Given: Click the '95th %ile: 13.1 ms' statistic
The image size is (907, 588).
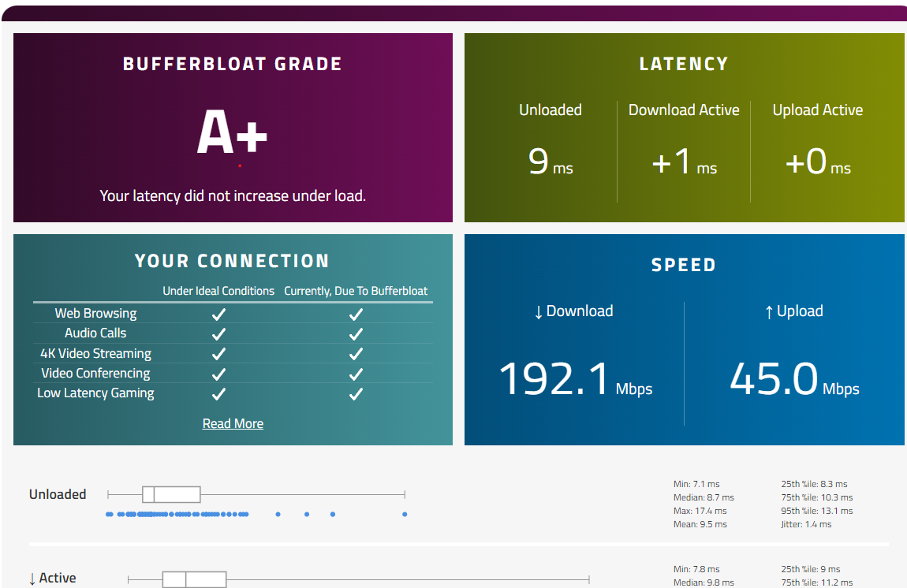Looking at the screenshot, I should point(817,511).
